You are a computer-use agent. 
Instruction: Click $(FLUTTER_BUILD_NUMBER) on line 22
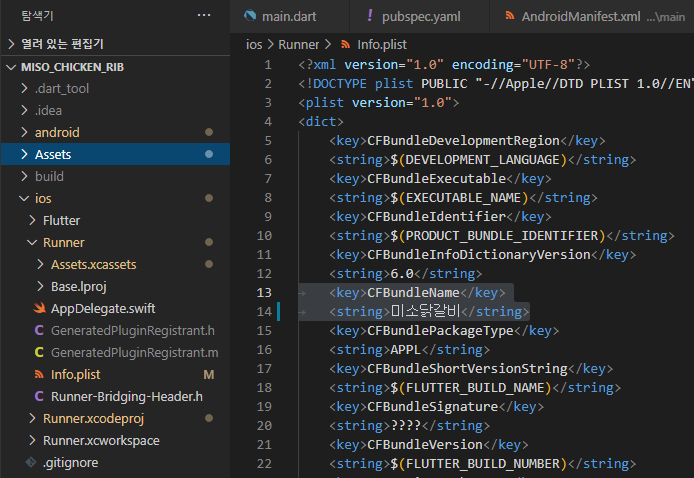(479, 464)
